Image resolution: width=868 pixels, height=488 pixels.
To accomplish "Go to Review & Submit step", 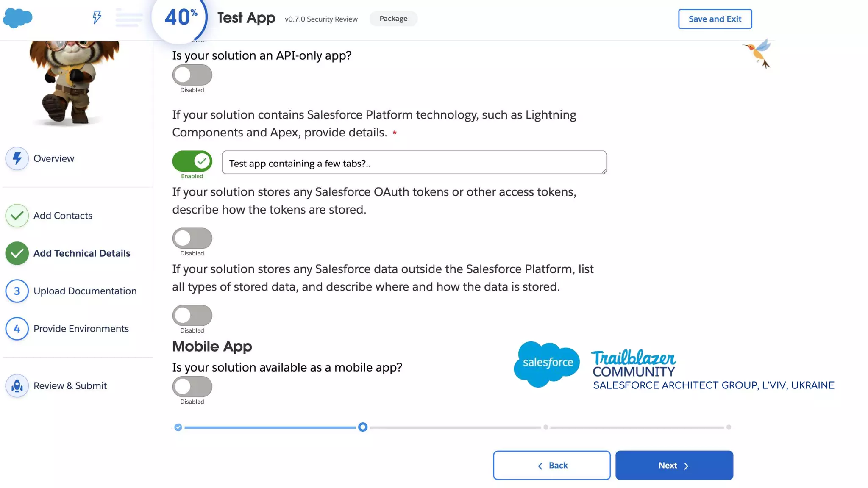I will point(70,386).
